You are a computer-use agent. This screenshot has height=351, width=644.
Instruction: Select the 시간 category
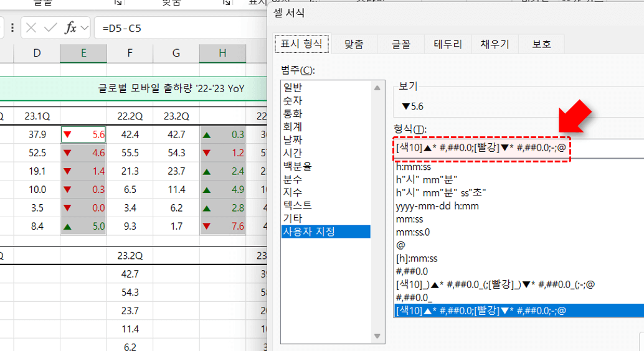click(x=326, y=153)
